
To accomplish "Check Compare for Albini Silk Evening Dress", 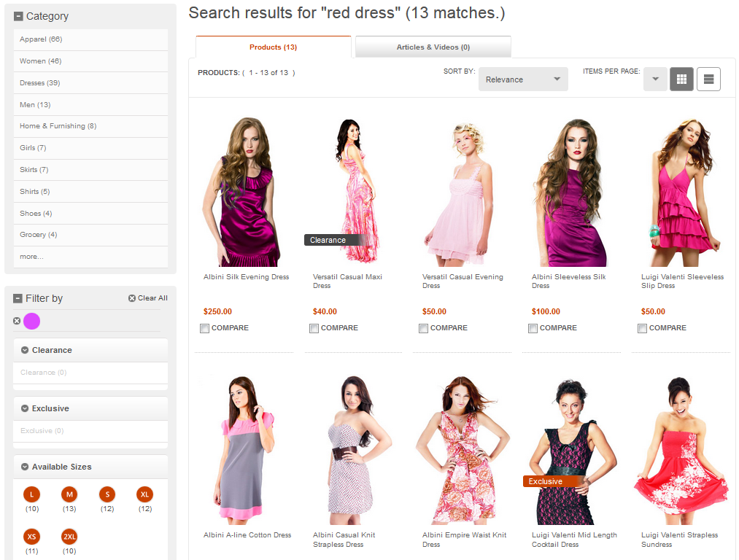I will point(204,328).
